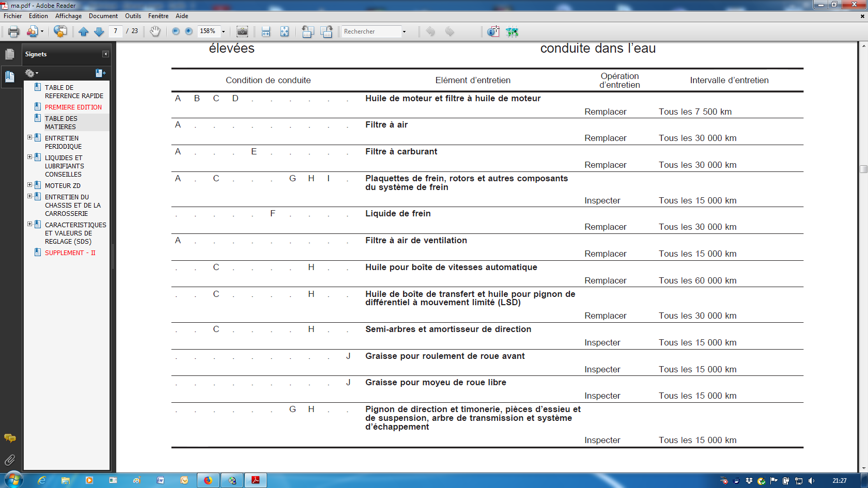
Task: Go to next page with down arrow
Action: (99, 32)
